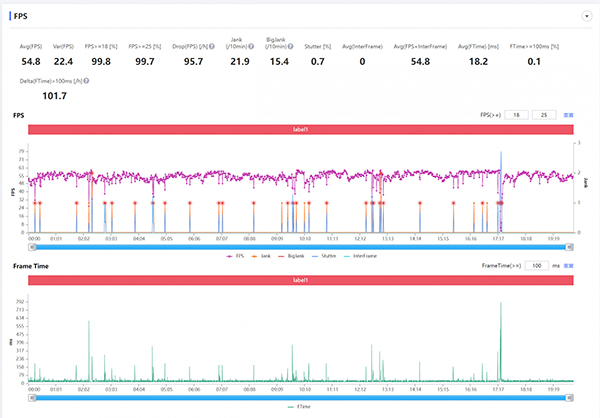Screen dimensions: 600x418
Task: Click the frame time peak near 02:02
Action: 89,351
